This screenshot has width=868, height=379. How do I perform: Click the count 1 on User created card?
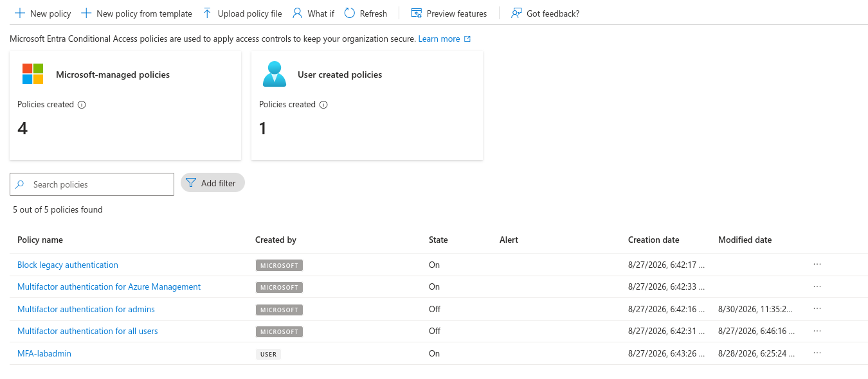pyautogui.click(x=262, y=128)
